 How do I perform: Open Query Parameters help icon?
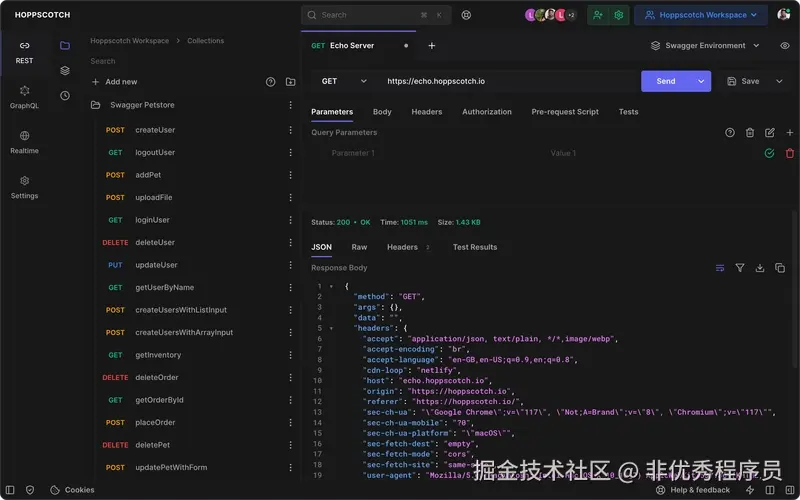coord(730,133)
